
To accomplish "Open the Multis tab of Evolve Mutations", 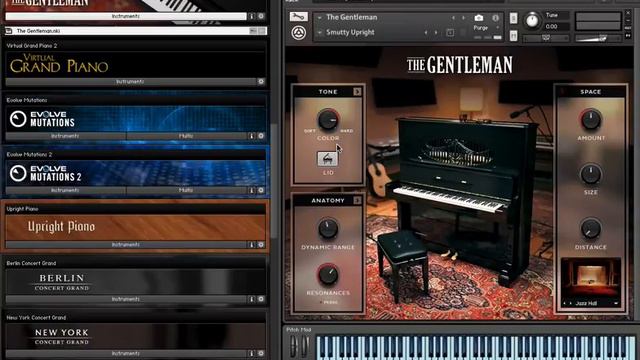I will coord(186,136).
